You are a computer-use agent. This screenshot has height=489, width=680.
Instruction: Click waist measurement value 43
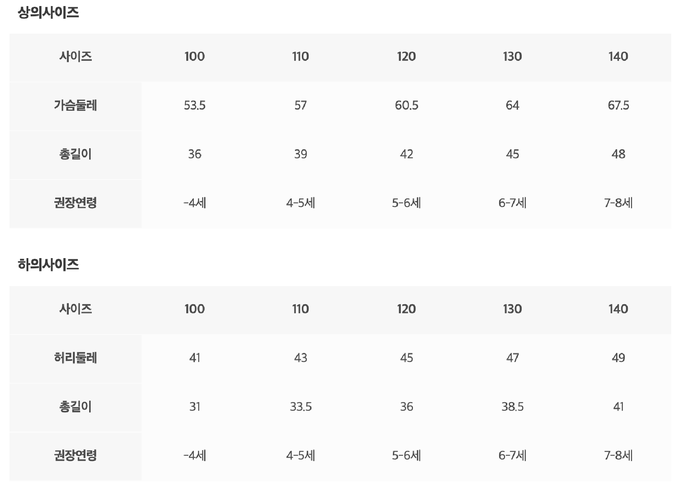pos(300,357)
